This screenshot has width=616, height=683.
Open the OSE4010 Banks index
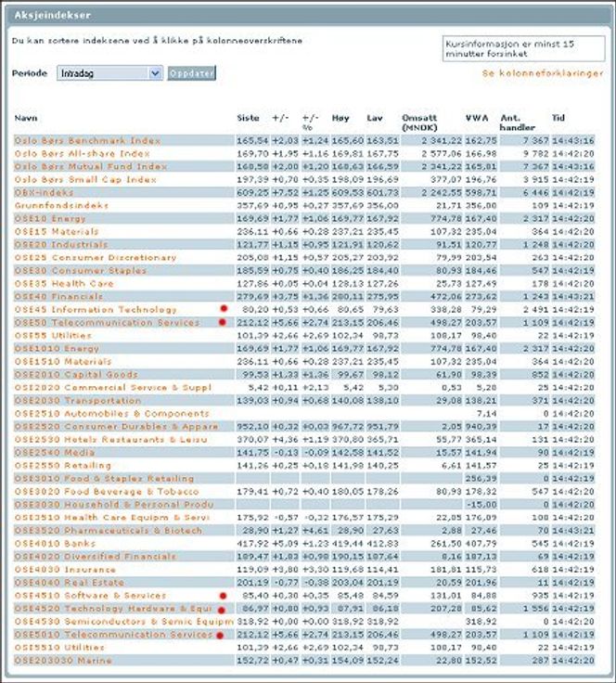pos(55,544)
